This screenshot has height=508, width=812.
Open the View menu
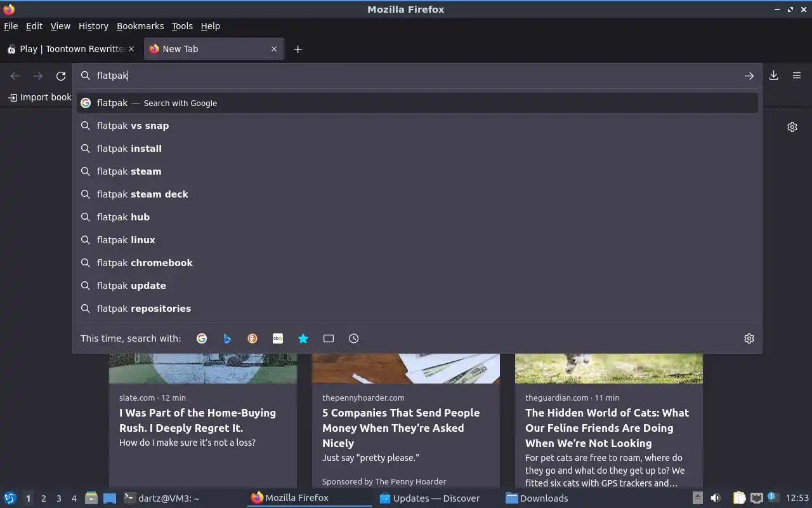point(60,26)
